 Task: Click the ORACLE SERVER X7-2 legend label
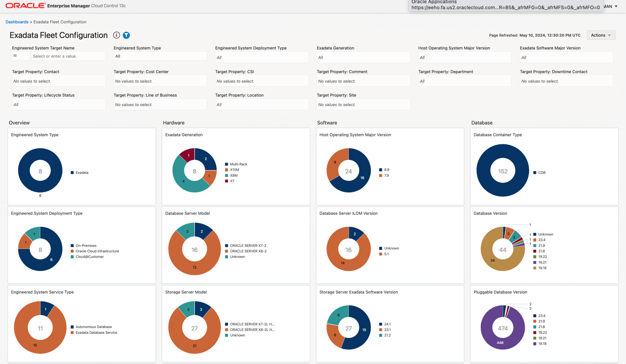[x=248, y=246]
